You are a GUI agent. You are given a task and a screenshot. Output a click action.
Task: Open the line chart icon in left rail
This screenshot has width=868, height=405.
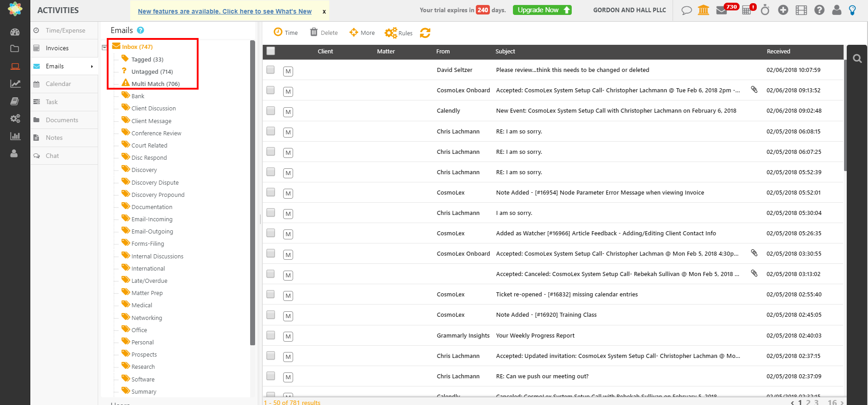click(x=15, y=84)
